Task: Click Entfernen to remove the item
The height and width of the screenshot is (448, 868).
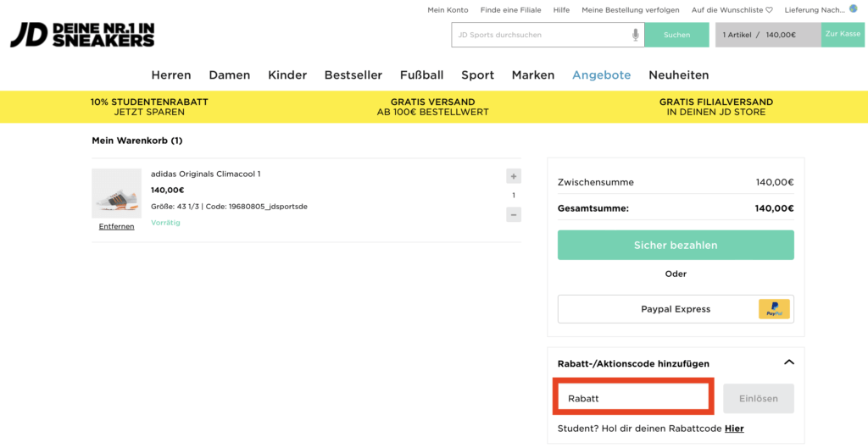Action: [x=116, y=226]
